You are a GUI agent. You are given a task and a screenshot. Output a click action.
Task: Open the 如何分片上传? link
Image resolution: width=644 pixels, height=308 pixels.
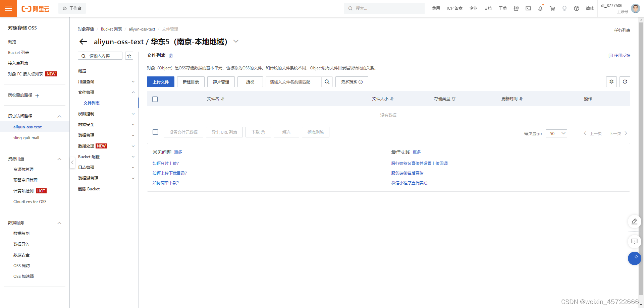pyautogui.click(x=166, y=164)
